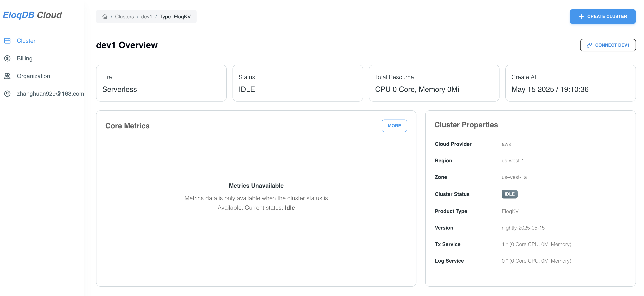
Task: Click the link icon on Connect Dev1 button
Action: pos(590,45)
